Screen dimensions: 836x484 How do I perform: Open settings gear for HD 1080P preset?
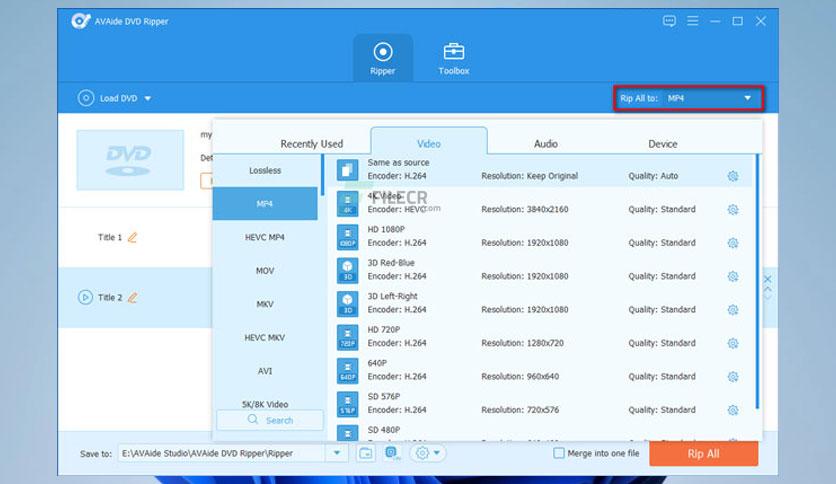tap(733, 243)
